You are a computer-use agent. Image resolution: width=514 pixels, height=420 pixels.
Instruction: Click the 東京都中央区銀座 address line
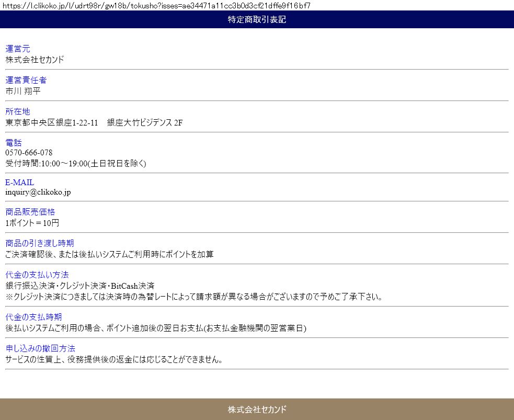[94, 123]
